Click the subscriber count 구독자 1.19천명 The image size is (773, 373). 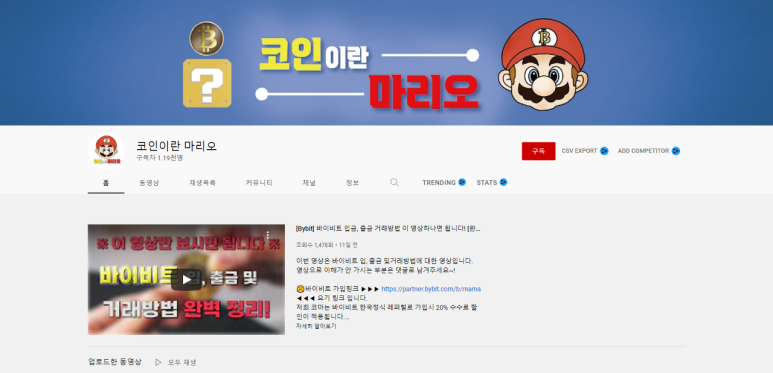click(160, 158)
